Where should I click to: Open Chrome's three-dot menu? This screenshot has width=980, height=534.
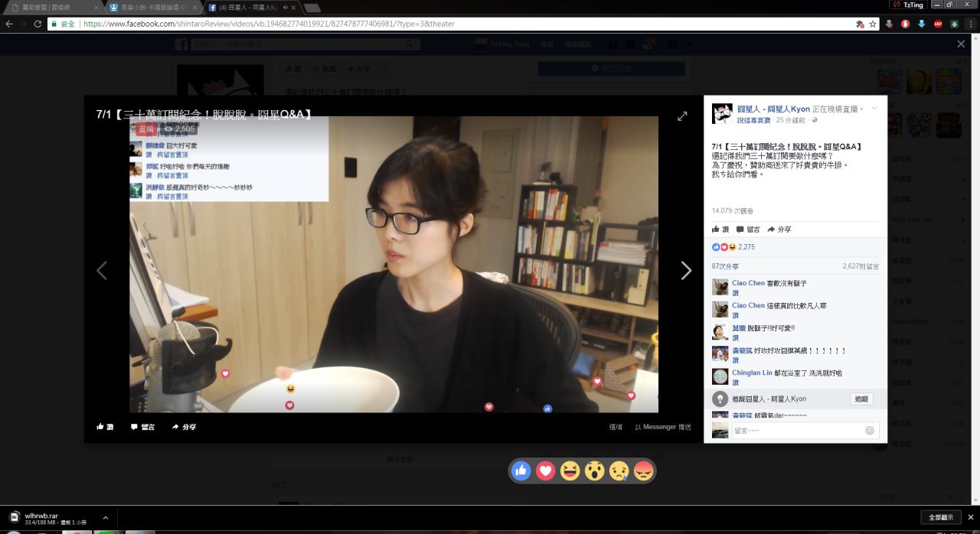971,24
